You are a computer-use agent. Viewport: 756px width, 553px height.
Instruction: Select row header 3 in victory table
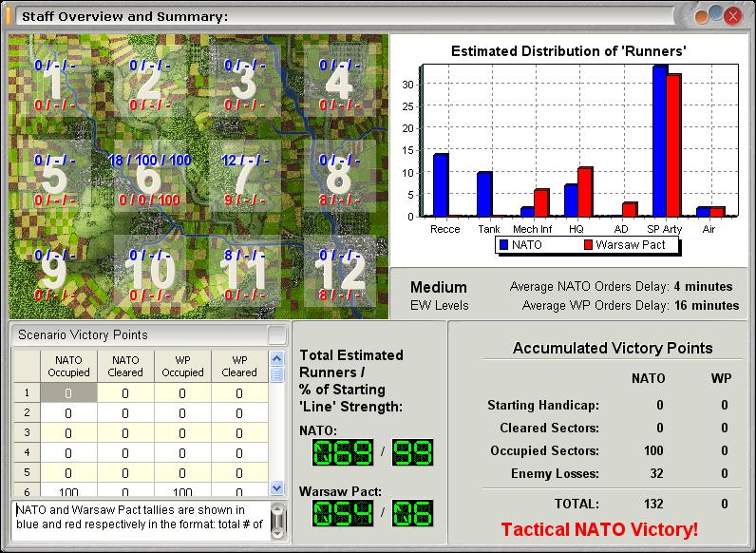pos(27,433)
